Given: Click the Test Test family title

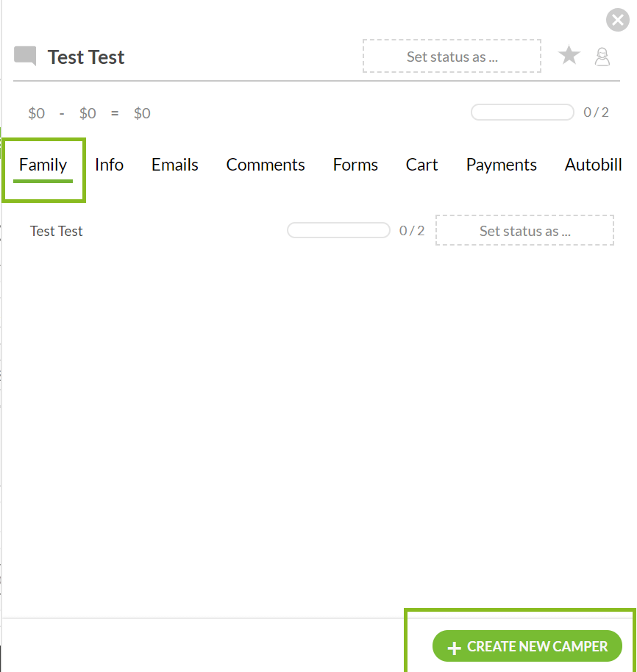Looking at the screenshot, I should 86,57.
